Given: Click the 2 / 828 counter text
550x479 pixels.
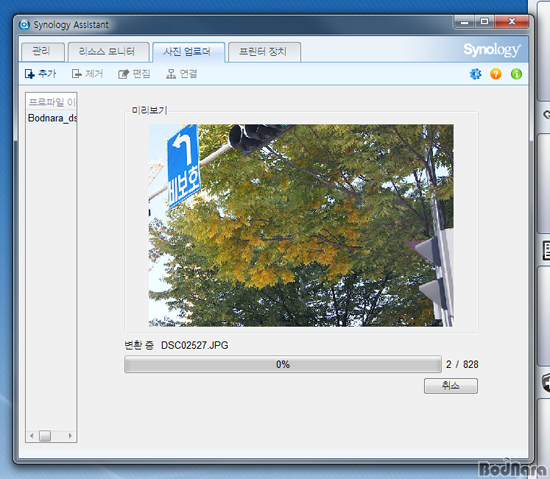Looking at the screenshot, I should tap(462, 364).
